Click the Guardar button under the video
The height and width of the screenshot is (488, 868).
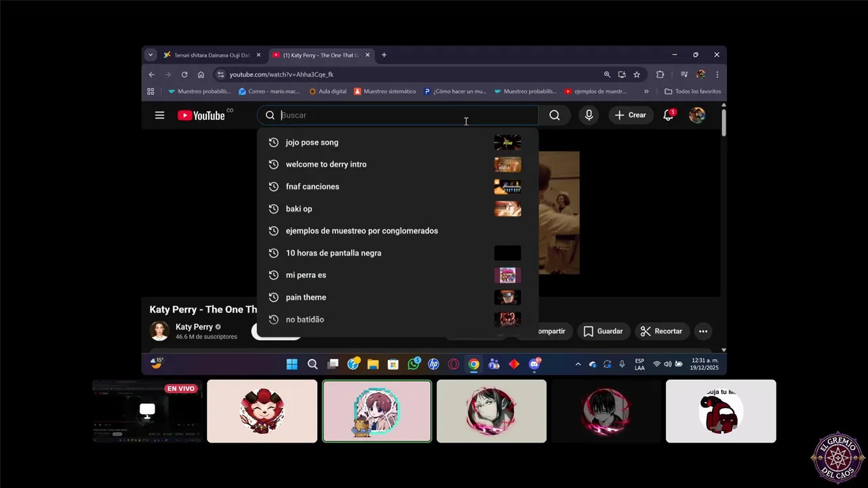point(603,331)
